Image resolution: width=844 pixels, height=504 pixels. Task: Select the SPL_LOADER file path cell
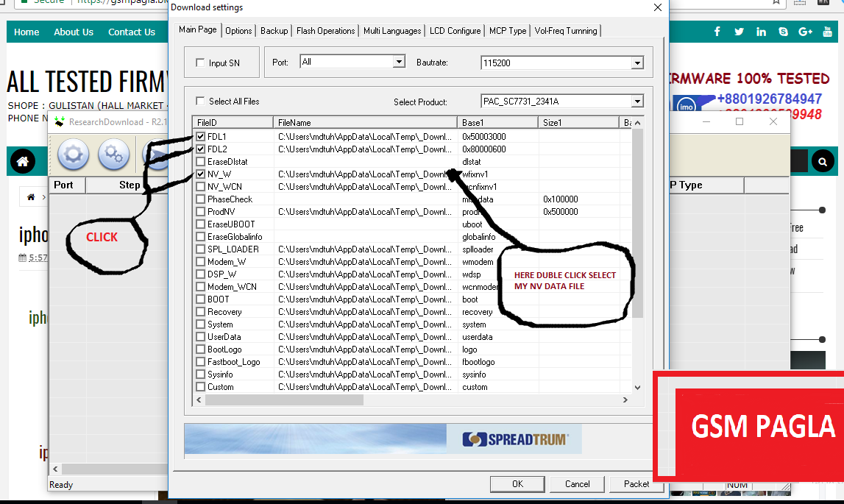[x=365, y=249]
